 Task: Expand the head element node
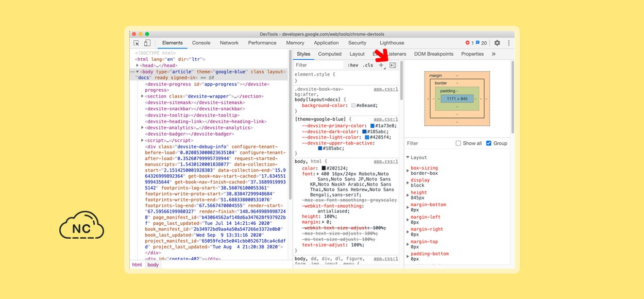pos(138,65)
